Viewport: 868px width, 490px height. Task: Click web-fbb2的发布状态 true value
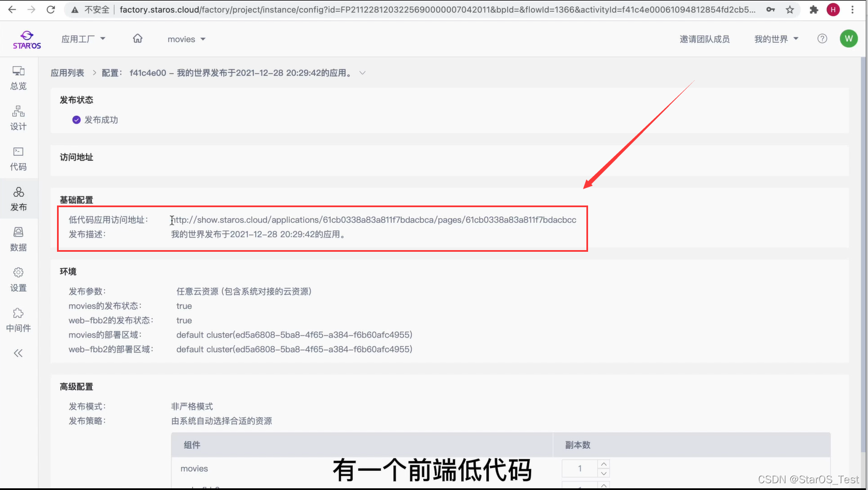coord(184,320)
